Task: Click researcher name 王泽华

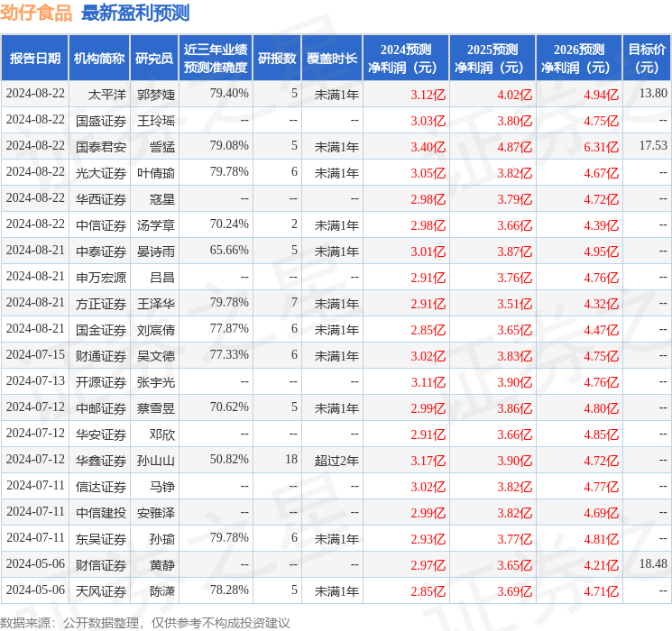Action: [156, 303]
